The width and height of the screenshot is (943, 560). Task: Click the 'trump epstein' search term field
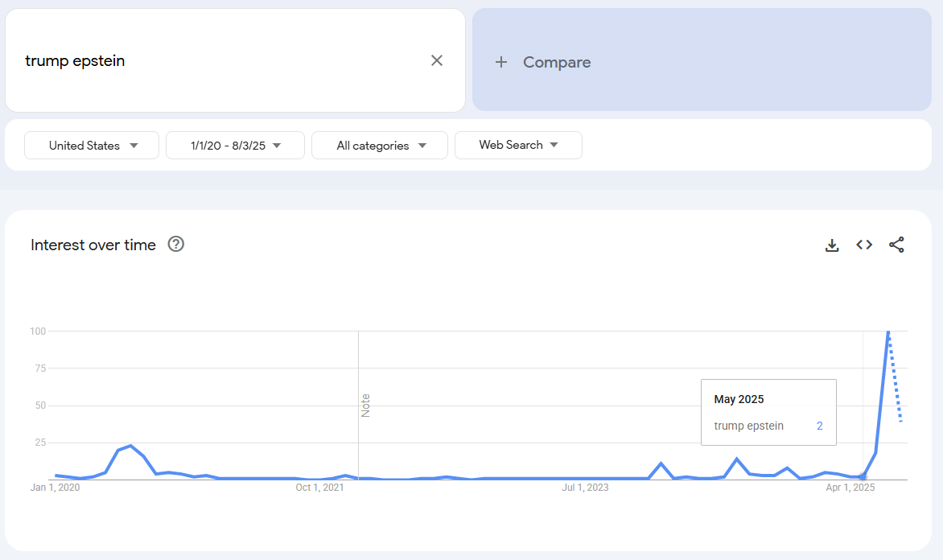(x=217, y=60)
